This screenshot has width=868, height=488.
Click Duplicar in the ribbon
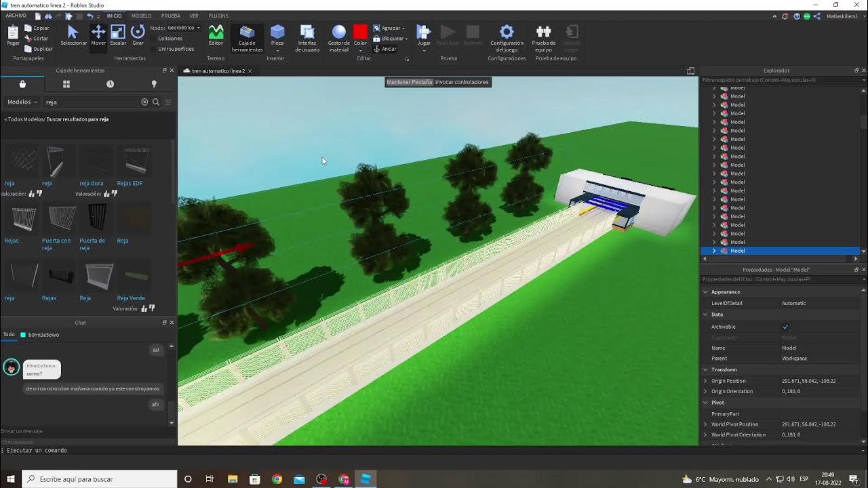(x=39, y=49)
